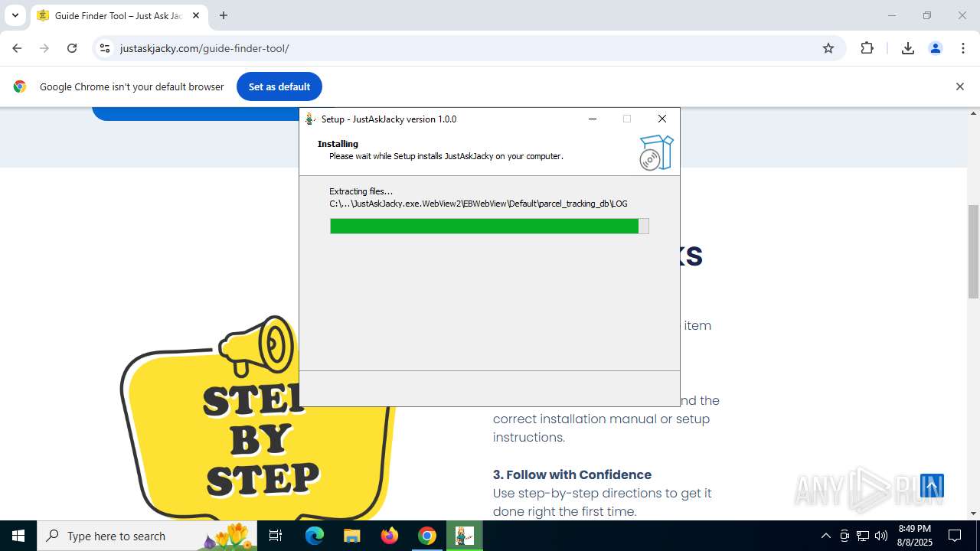Open Task View in taskbar
The height and width of the screenshot is (551, 980).
click(276, 536)
